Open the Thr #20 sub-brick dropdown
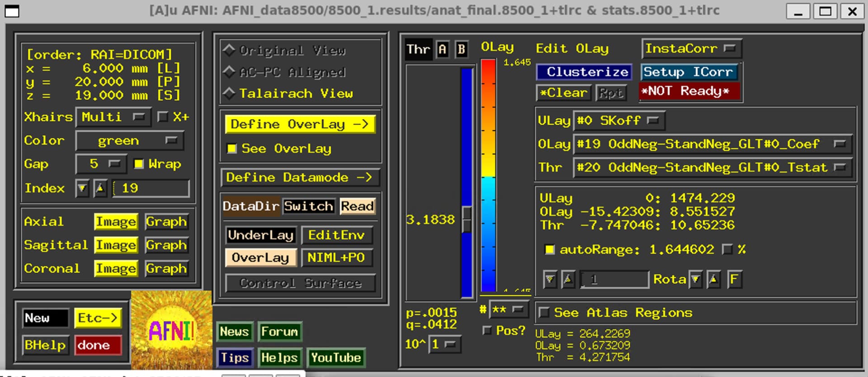This screenshot has height=377, width=868. tap(712, 168)
